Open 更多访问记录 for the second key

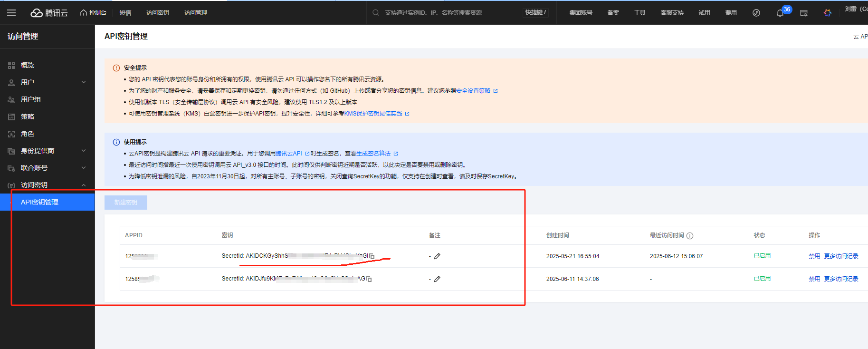(x=841, y=279)
